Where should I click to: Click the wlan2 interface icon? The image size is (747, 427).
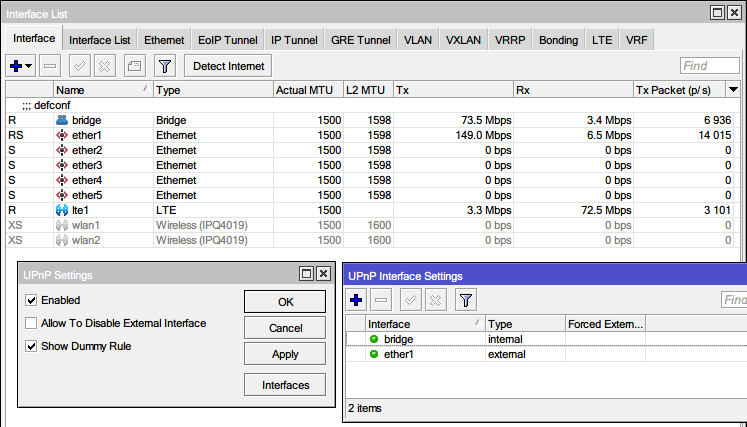pos(62,240)
